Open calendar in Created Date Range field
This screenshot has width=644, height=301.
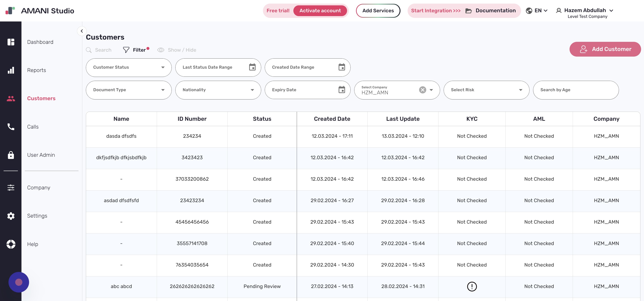(x=341, y=67)
